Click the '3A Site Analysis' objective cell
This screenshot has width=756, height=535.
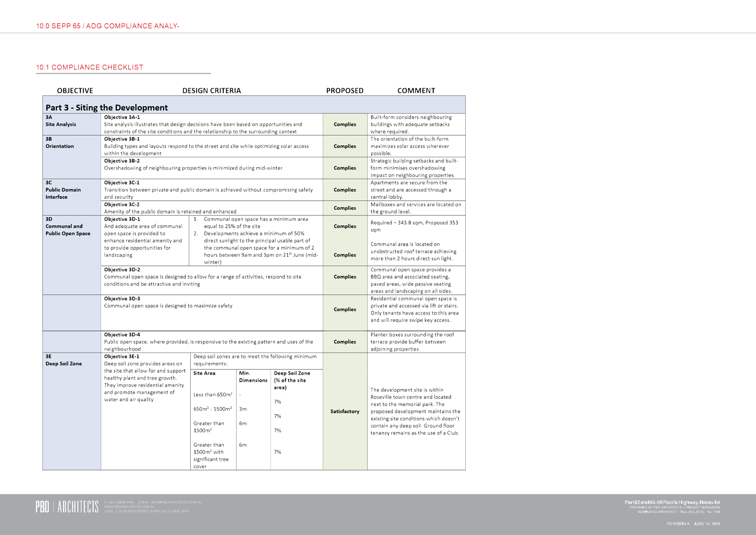[x=71, y=125]
